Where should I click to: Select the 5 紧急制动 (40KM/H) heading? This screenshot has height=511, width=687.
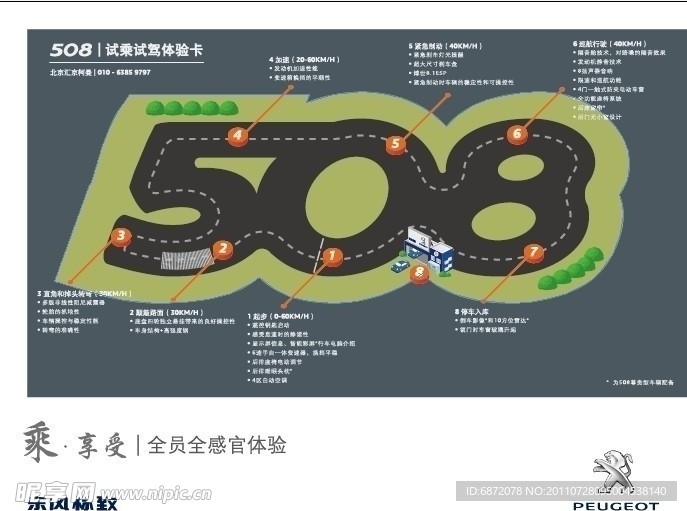pyautogui.click(x=445, y=46)
